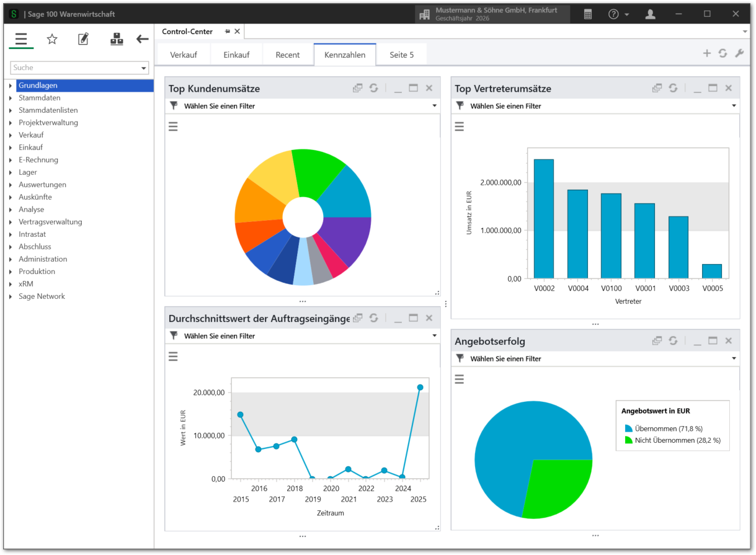Select the Kennzahlen dashboard tab
The image size is (756, 555).
pyautogui.click(x=345, y=55)
